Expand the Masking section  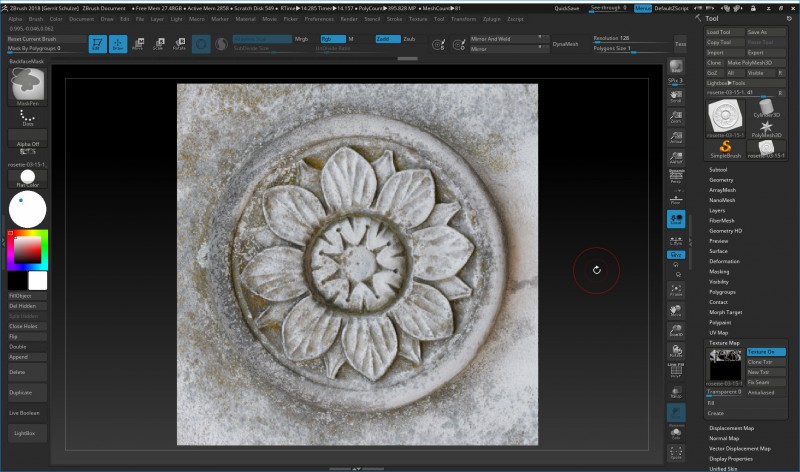pyautogui.click(x=719, y=271)
